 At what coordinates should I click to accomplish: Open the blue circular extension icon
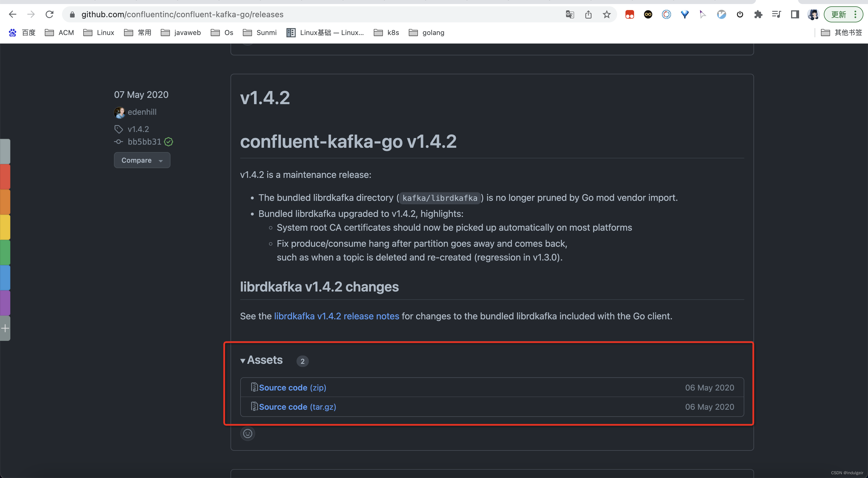point(666,14)
